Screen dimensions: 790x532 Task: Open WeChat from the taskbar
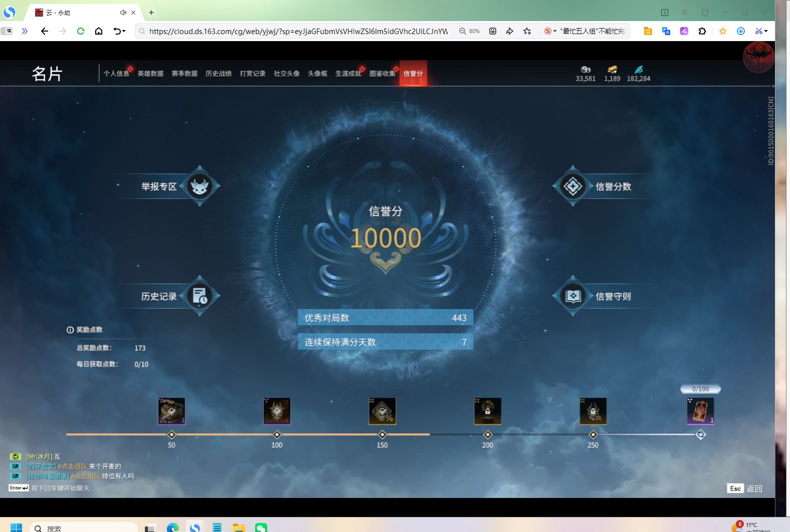click(x=261, y=527)
